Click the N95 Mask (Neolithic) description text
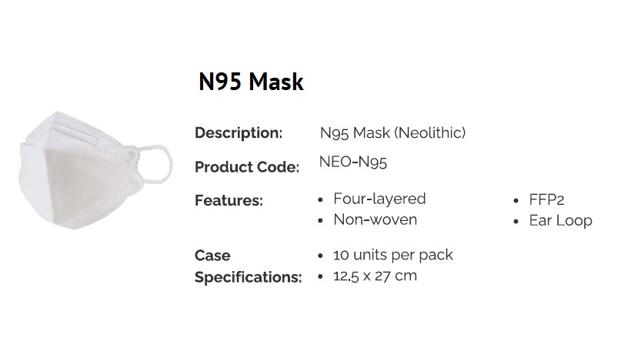644x355 pixels. 392,132
